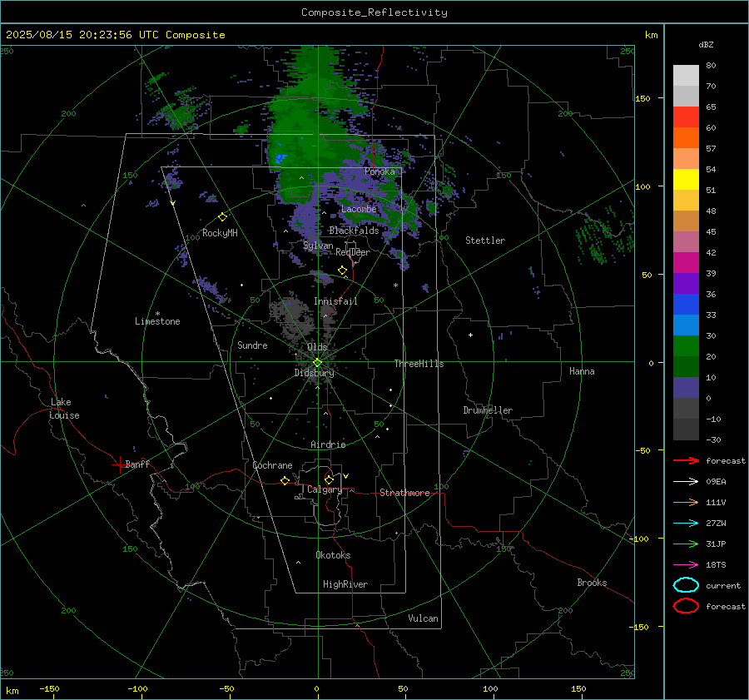Screen dimensions: 749x700
Task: Click the Lacombe city label
Action: [359, 209]
